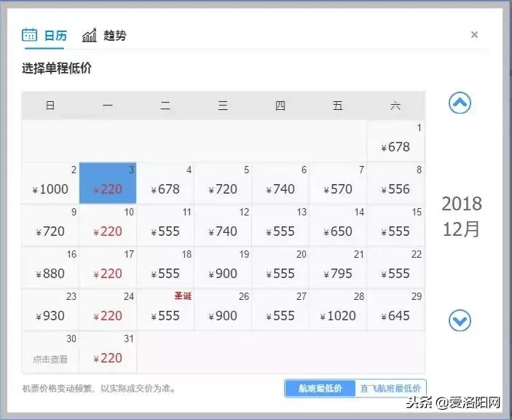The image size is (512, 420).
Task: Pick December 2 priced ¥1000
Action: tap(50, 183)
